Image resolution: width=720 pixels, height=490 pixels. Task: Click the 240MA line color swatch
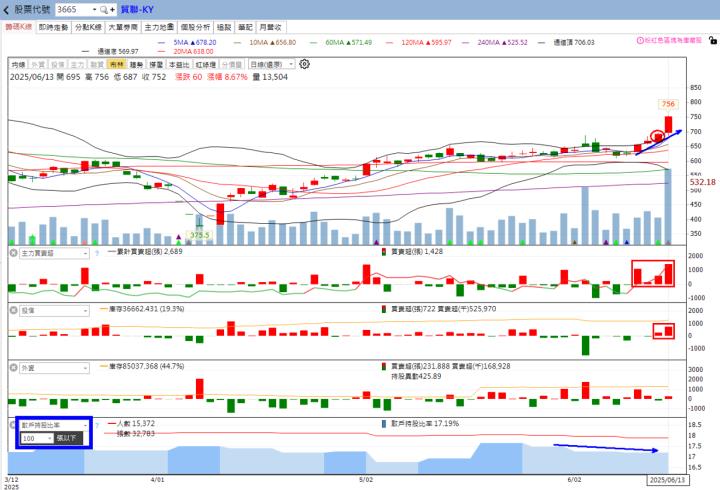(x=466, y=43)
